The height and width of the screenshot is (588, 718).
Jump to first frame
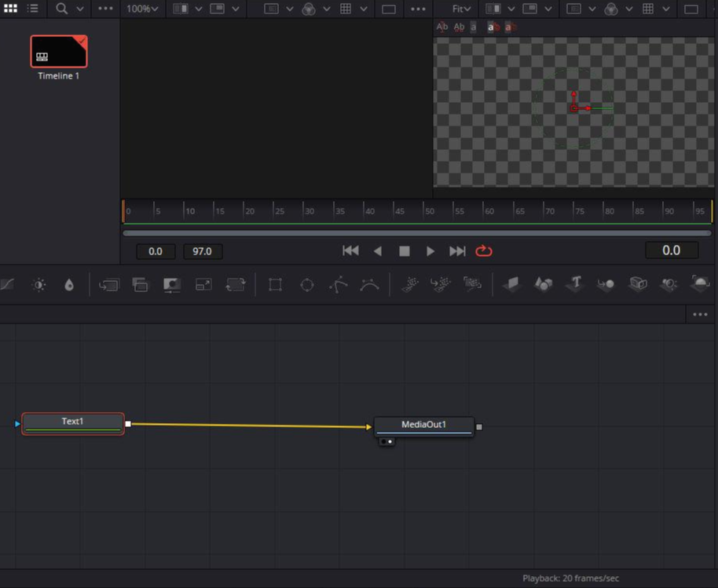coord(350,250)
